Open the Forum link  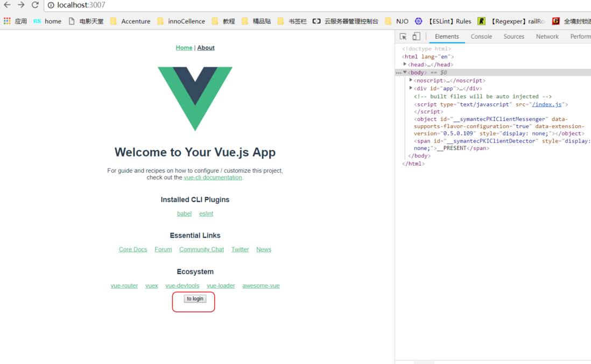tap(163, 249)
